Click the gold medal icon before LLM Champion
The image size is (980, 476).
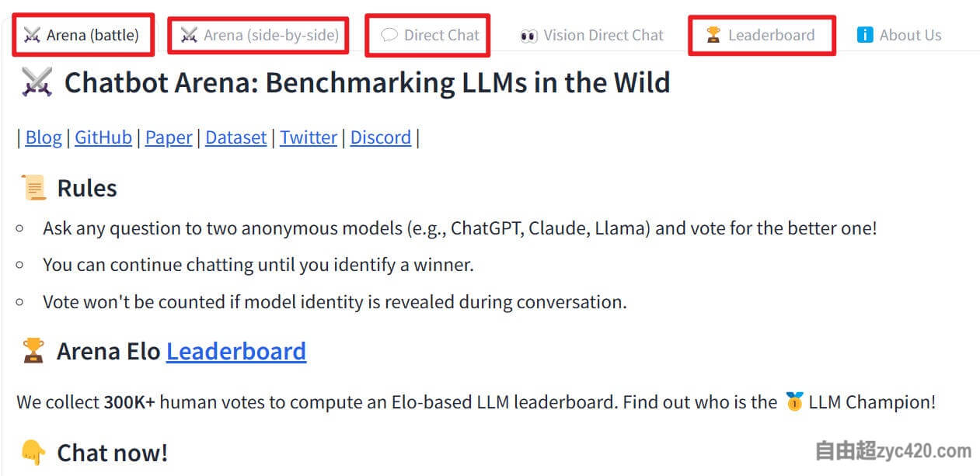coord(793,402)
